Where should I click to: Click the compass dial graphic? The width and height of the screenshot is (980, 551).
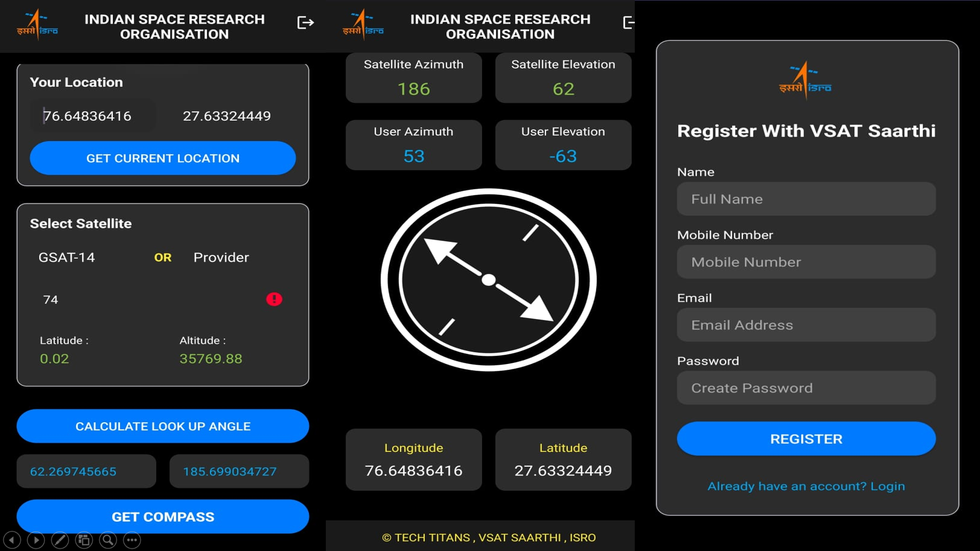point(489,280)
